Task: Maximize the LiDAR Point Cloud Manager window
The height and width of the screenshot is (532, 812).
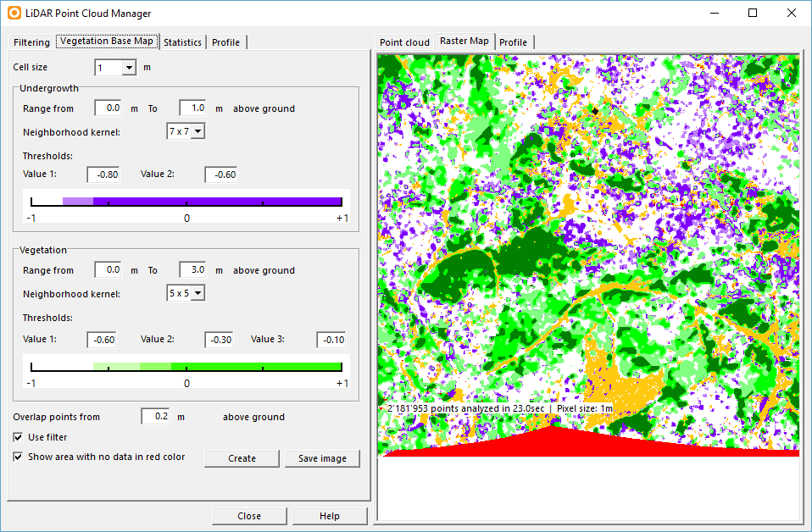Action: tap(753, 13)
